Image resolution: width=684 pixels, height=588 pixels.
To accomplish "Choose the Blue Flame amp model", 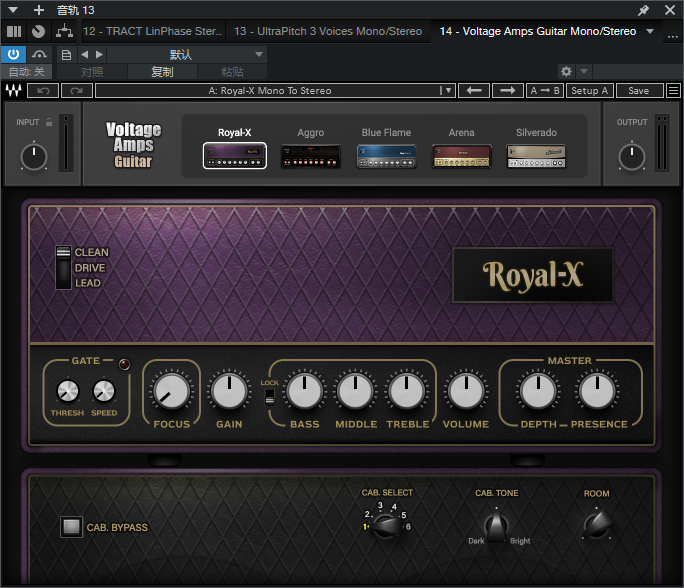I will tap(386, 156).
